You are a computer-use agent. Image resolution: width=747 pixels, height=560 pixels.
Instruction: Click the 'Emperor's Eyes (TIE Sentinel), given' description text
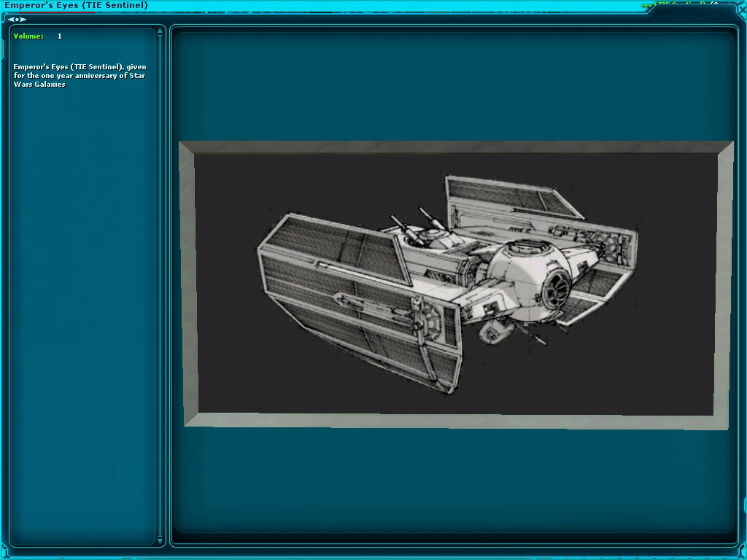[x=80, y=67]
